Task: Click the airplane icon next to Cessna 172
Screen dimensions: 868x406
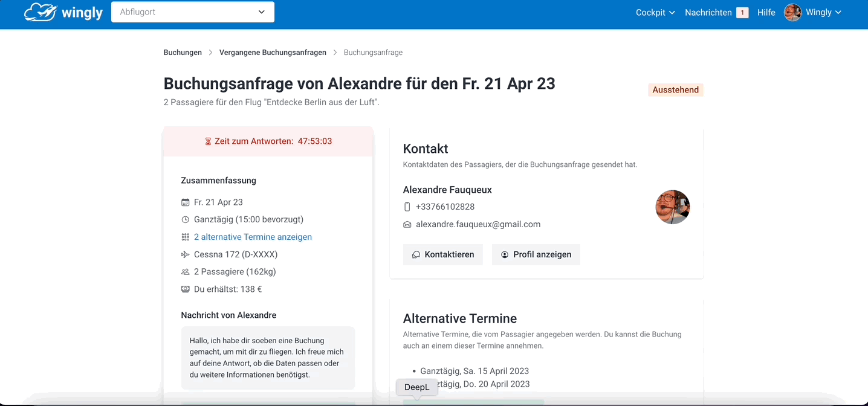Action: coord(186,255)
